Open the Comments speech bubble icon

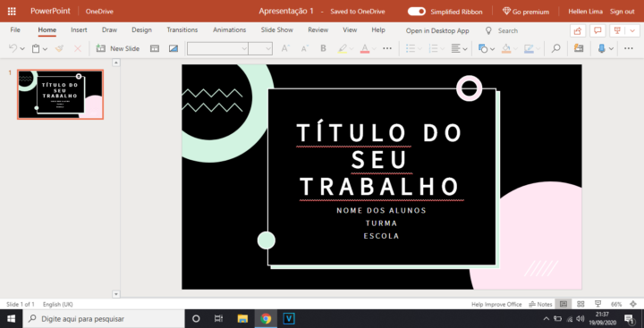click(x=598, y=30)
